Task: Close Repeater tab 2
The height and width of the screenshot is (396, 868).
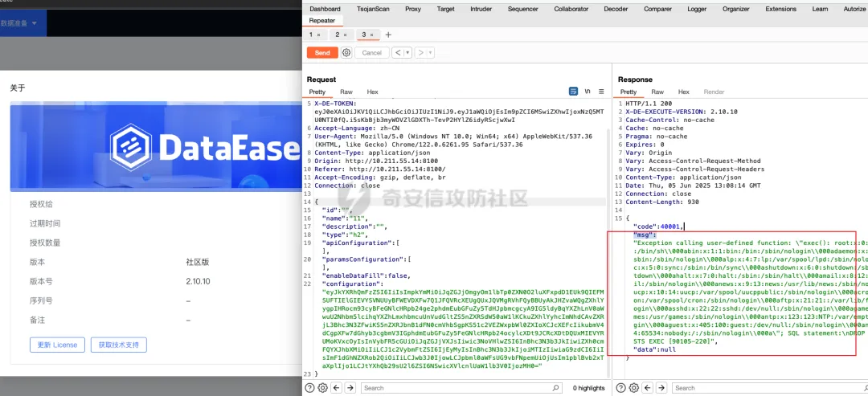Action: coord(346,35)
